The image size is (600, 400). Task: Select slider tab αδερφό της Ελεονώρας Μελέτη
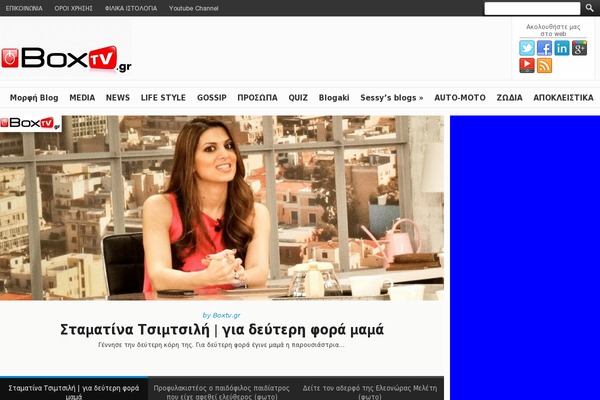tap(370, 389)
